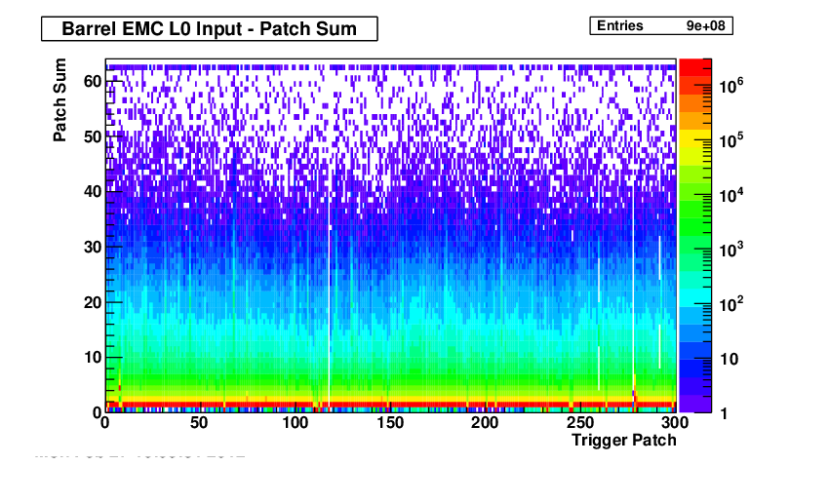Click x-axis tick label 150
829x504 pixels.
coord(390,423)
